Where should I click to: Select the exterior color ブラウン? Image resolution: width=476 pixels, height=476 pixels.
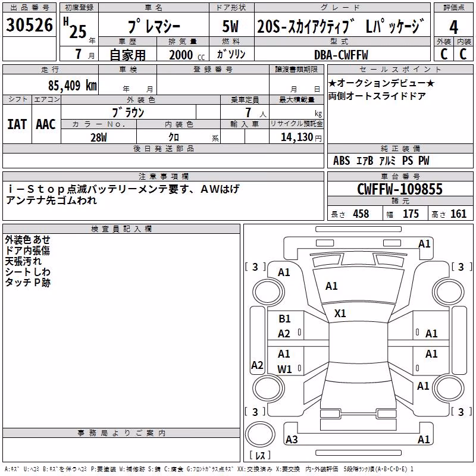pyautogui.click(x=128, y=112)
